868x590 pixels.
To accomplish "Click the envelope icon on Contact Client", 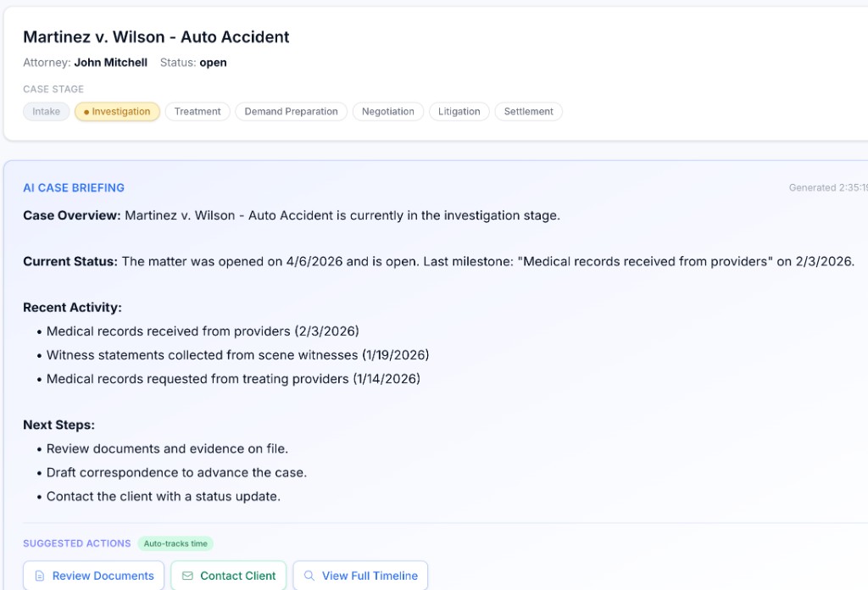I will click(x=187, y=576).
